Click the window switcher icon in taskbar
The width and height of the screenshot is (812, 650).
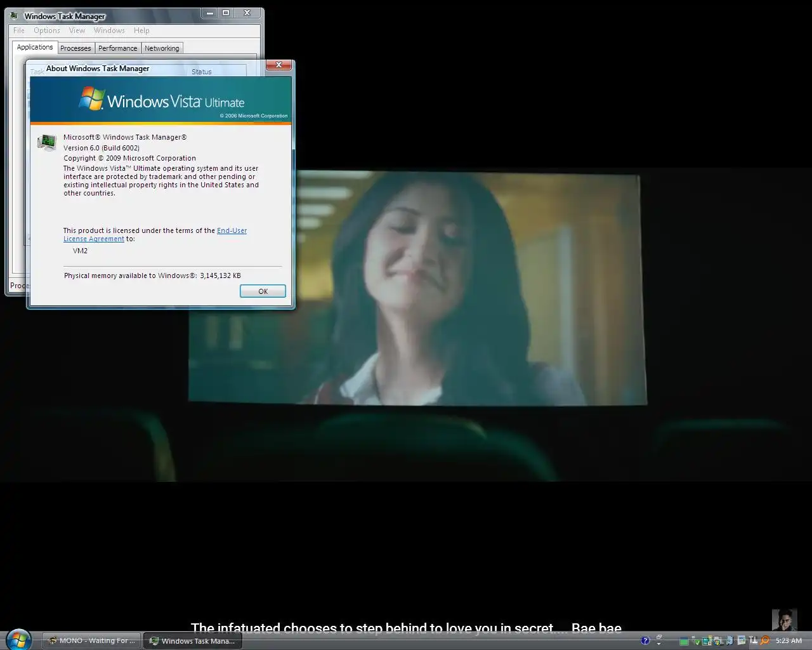pyautogui.click(x=659, y=637)
